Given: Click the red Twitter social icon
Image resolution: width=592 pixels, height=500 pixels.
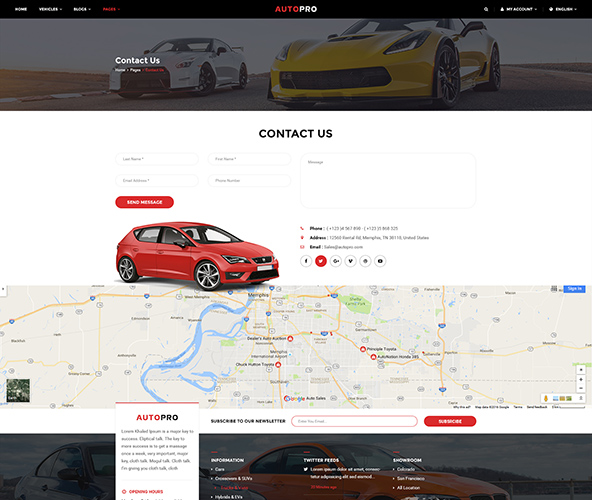Looking at the screenshot, I should (x=321, y=261).
